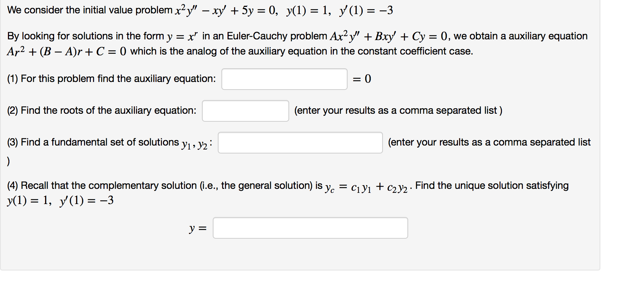The width and height of the screenshot is (644, 286).
Task: Click the auxiliary equation answer box
Action: click(284, 79)
